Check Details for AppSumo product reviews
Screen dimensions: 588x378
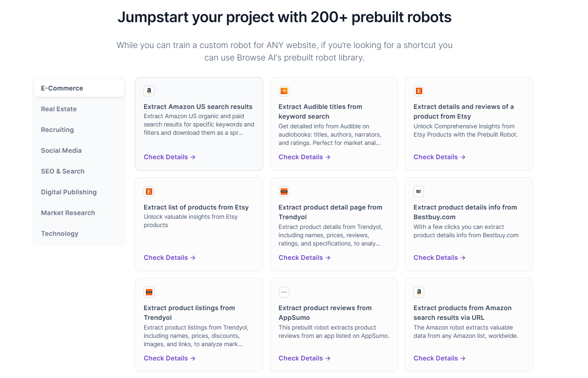304,358
